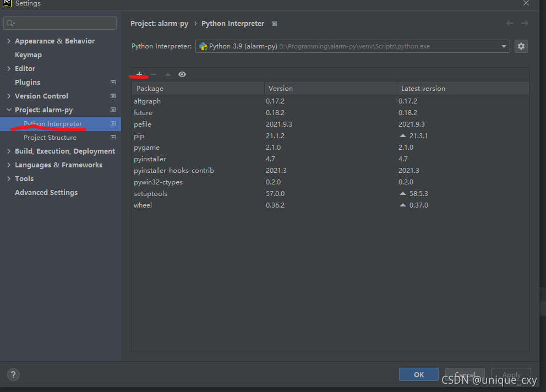546x392 pixels.
Task: Expand the Version Control section
Action: pos(9,96)
